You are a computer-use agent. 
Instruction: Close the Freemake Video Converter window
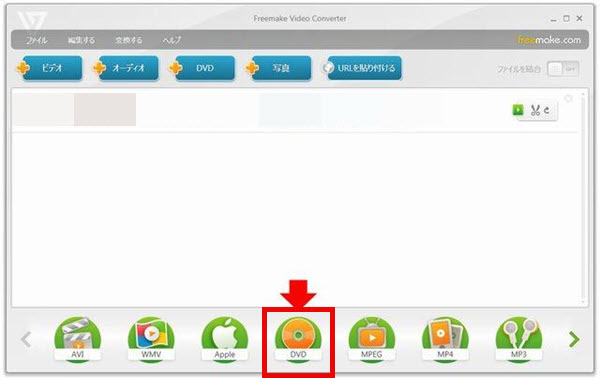click(579, 18)
